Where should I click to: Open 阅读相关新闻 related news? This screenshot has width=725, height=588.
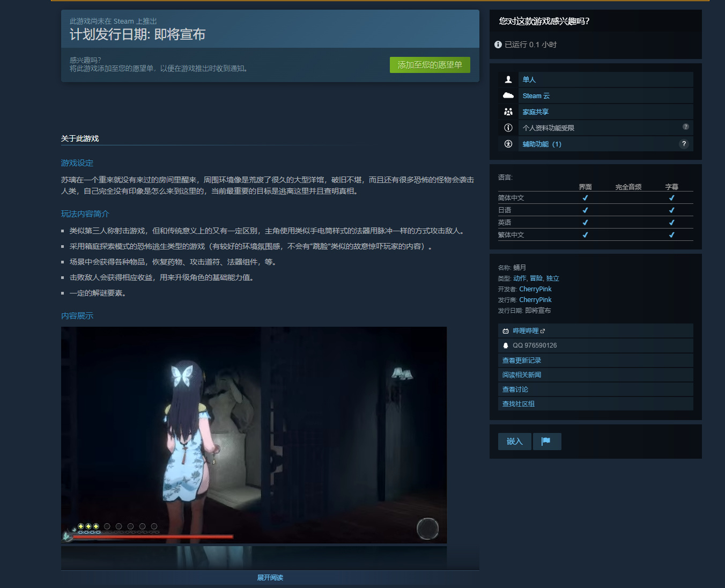click(521, 375)
